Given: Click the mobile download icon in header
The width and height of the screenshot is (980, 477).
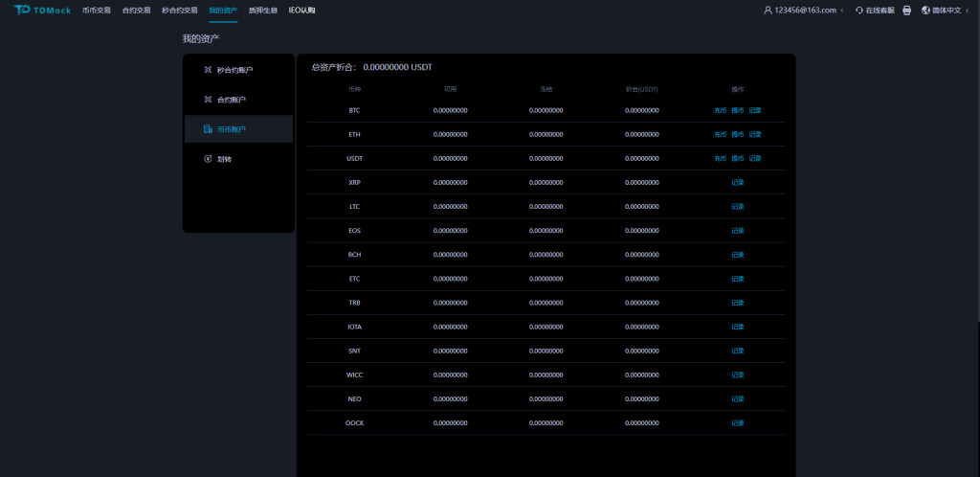Looking at the screenshot, I should click(x=906, y=11).
